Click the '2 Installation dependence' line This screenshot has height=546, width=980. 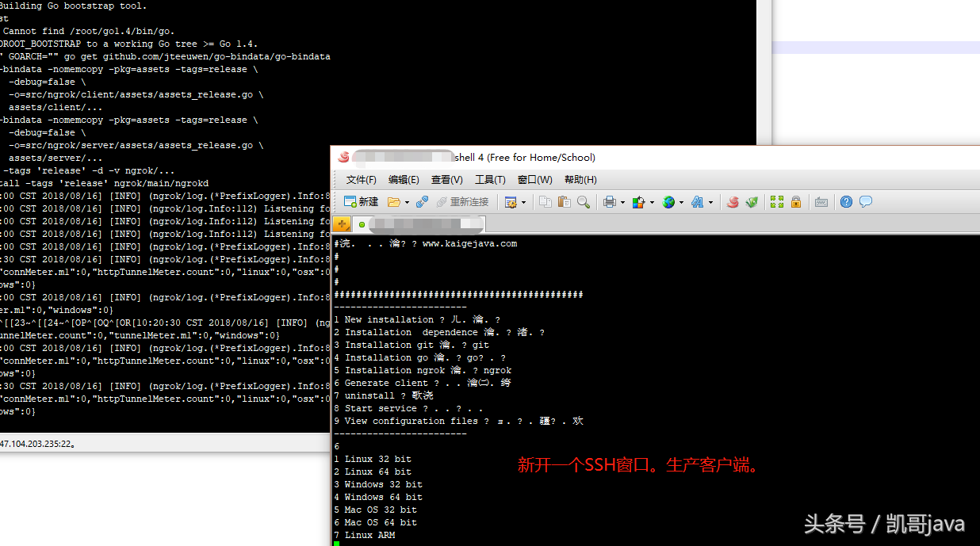[x=439, y=333]
